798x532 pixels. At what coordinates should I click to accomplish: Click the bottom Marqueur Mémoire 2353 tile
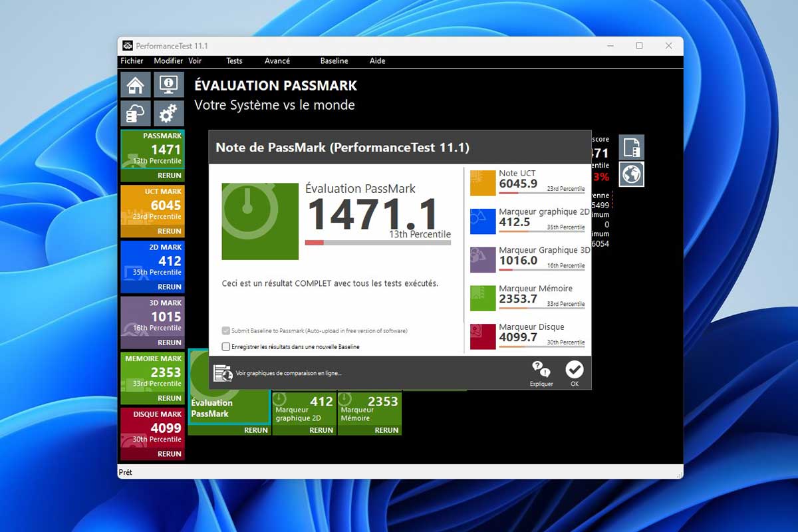coord(369,408)
